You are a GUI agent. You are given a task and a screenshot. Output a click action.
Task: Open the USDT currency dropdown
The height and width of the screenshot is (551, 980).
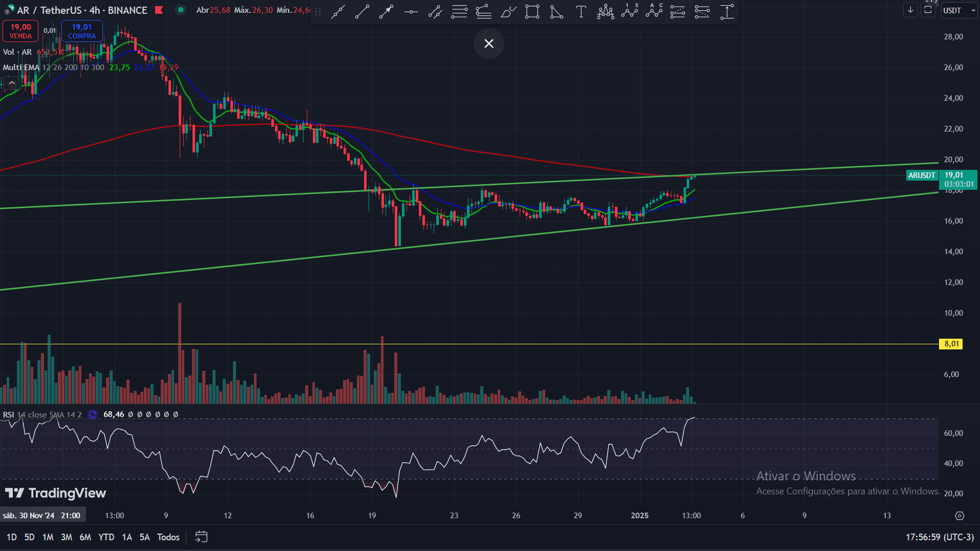click(x=959, y=10)
